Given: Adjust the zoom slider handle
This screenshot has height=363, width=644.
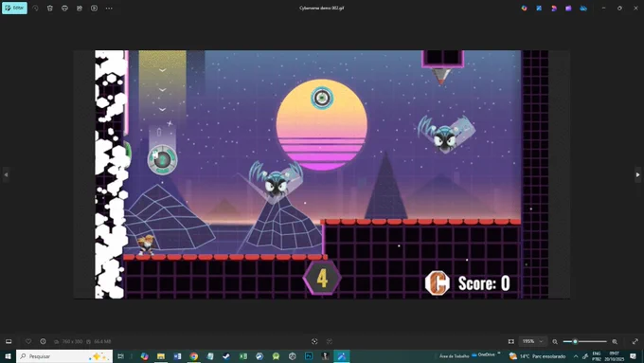Looking at the screenshot, I should [x=575, y=341].
